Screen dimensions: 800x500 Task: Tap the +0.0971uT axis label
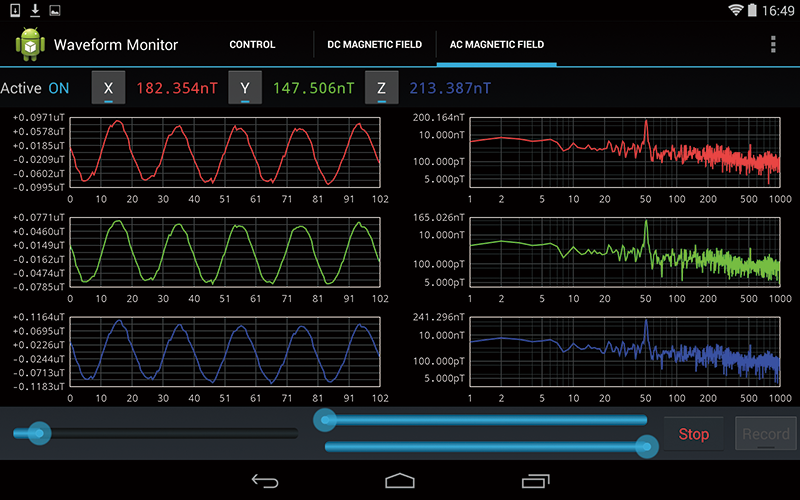(x=39, y=118)
